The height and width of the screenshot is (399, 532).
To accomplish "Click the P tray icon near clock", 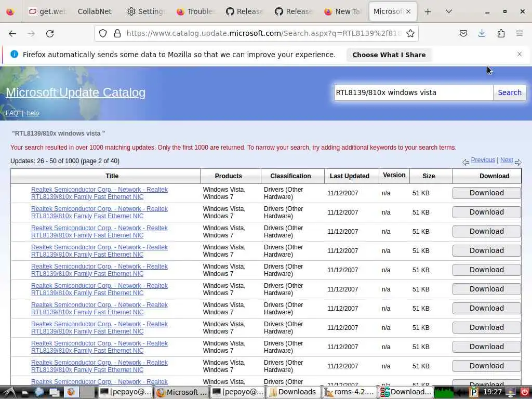I will pyautogui.click(x=474, y=393).
